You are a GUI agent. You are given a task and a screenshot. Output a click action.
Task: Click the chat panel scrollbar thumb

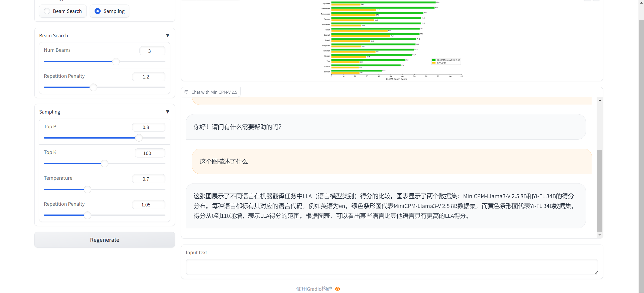pos(600,191)
